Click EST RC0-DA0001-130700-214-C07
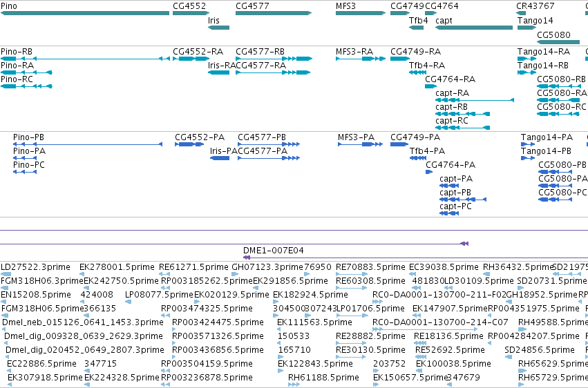 pos(440,322)
